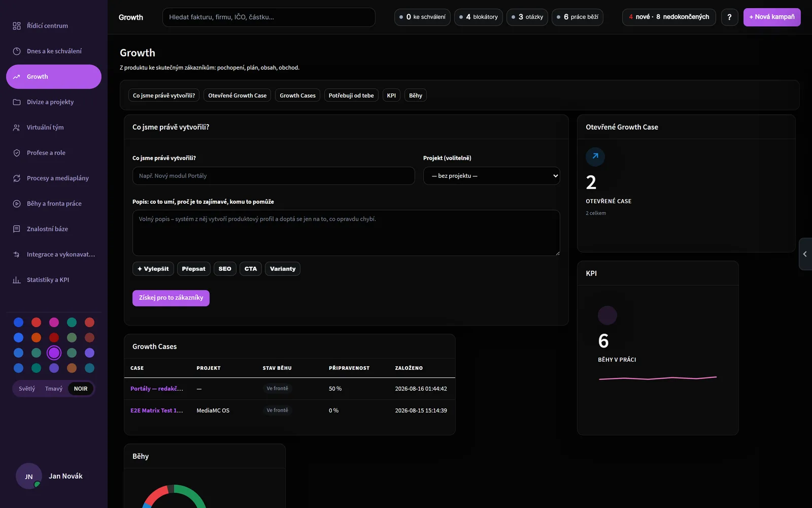
Task: Click the Vylepšit sparkle button
Action: (153, 269)
